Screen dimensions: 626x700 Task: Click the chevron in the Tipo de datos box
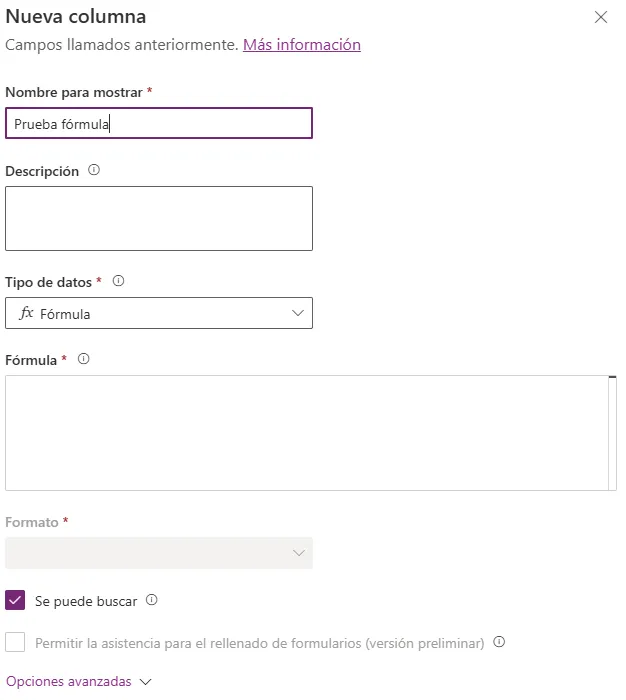(298, 313)
